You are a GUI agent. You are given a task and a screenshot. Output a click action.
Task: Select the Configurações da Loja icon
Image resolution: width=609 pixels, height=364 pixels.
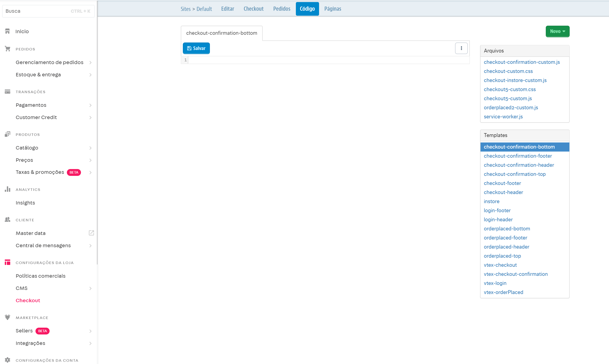click(x=7, y=262)
